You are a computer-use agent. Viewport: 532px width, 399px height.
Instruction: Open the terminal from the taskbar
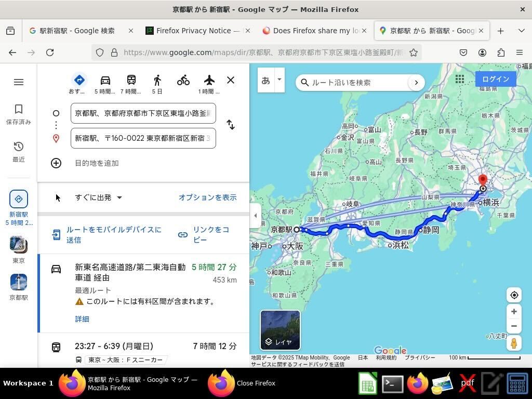click(x=392, y=384)
